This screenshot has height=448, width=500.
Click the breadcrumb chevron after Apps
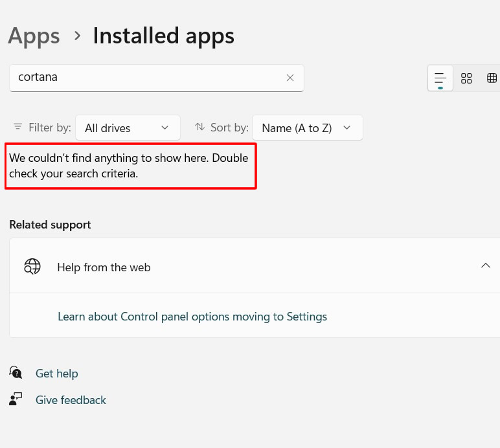tap(77, 36)
